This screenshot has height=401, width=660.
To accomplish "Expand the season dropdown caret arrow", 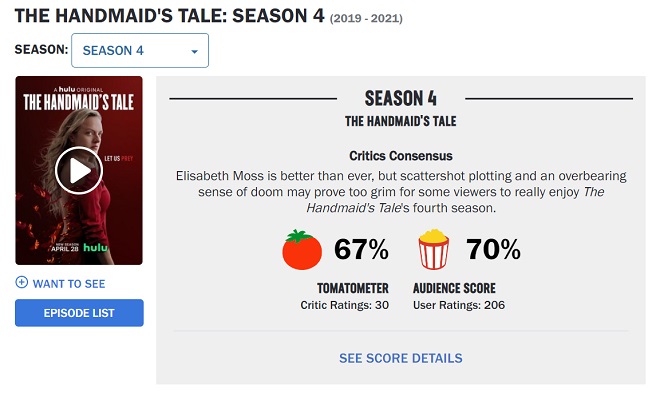I will point(193,51).
